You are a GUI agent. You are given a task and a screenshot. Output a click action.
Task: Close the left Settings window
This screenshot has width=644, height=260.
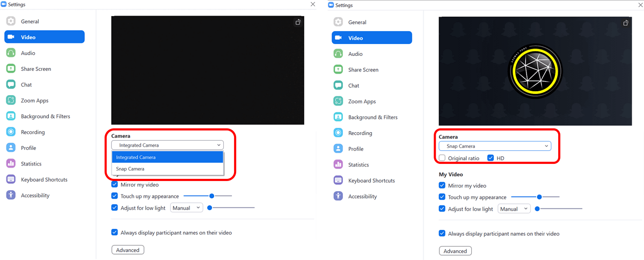[x=313, y=4]
